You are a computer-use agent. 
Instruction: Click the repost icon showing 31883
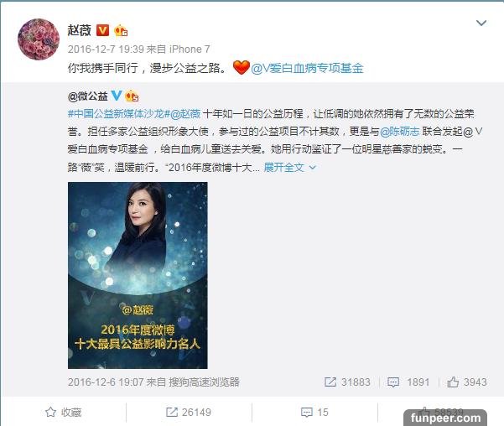coord(330,382)
